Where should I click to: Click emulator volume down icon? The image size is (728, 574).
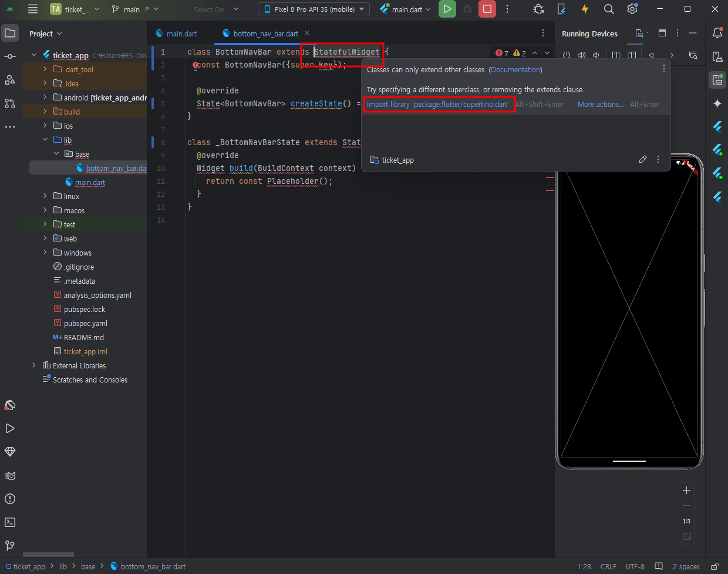point(596,55)
